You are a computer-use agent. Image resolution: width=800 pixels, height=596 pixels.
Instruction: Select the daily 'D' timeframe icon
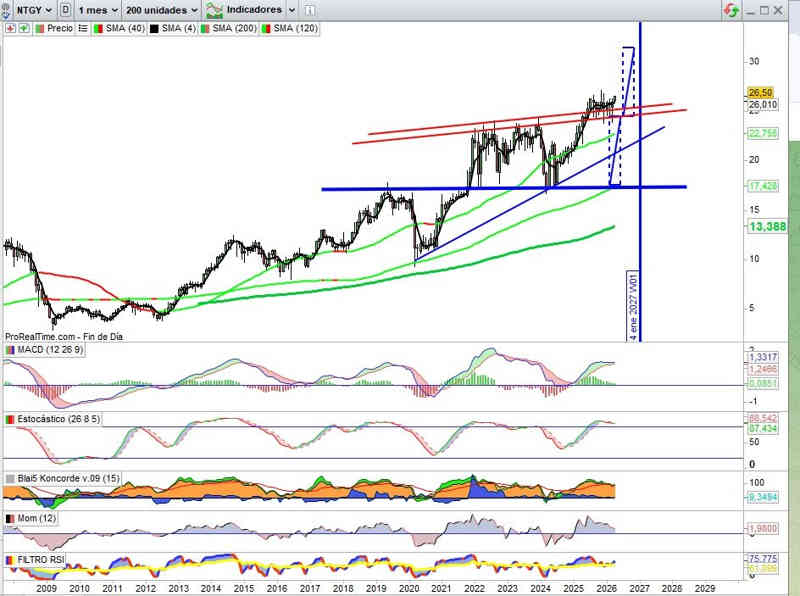click(65, 9)
